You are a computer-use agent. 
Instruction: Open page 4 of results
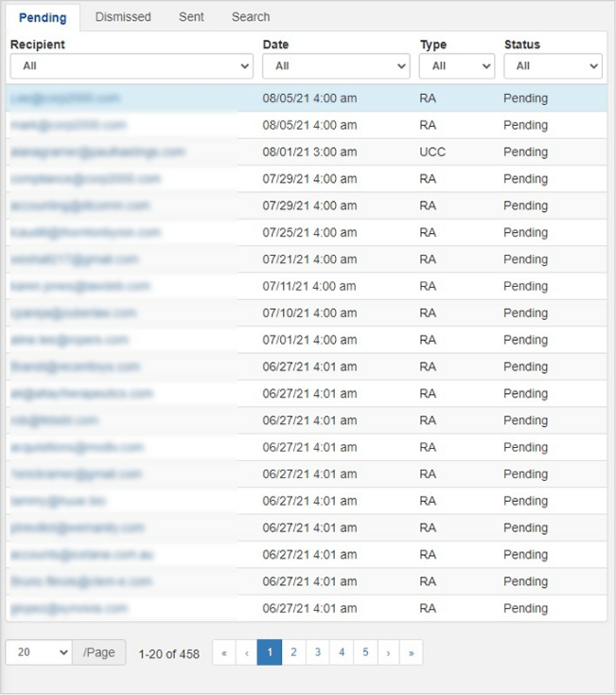(342, 652)
